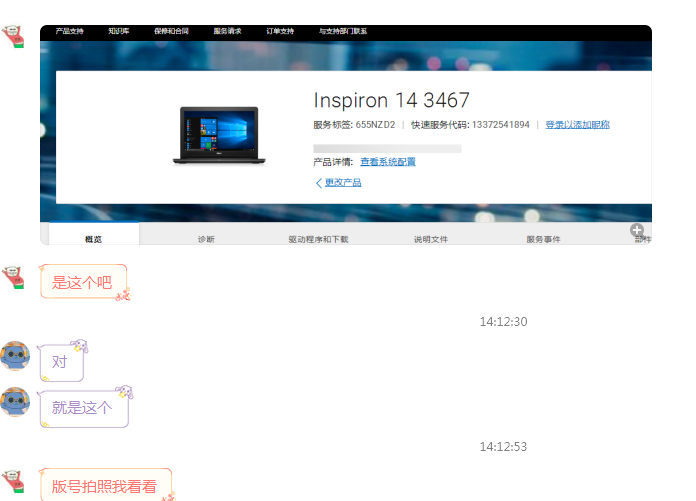This screenshot has width=696, height=501.
Task: Click the blue avatar next to 就是这个
Action: coord(14,402)
